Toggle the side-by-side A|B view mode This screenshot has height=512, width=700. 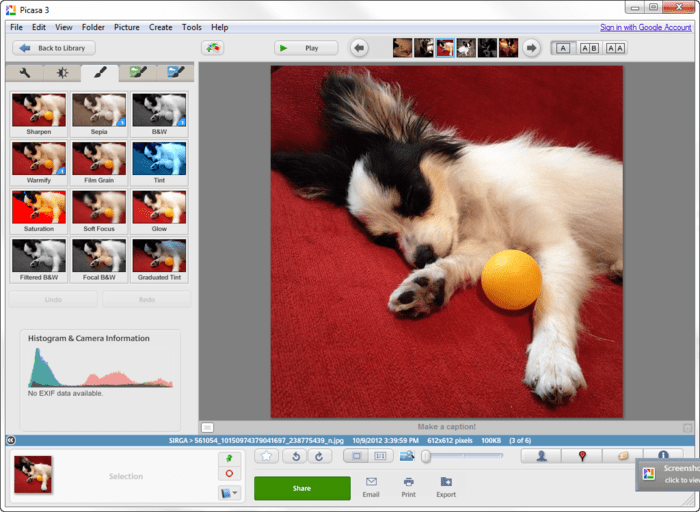[x=589, y=48]
